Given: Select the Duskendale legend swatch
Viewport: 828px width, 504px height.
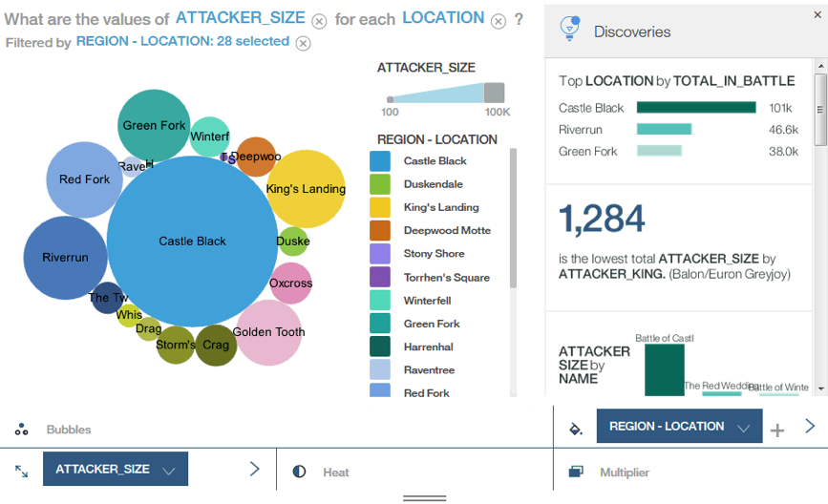Looking at the screenshot, I should point(380,184).
